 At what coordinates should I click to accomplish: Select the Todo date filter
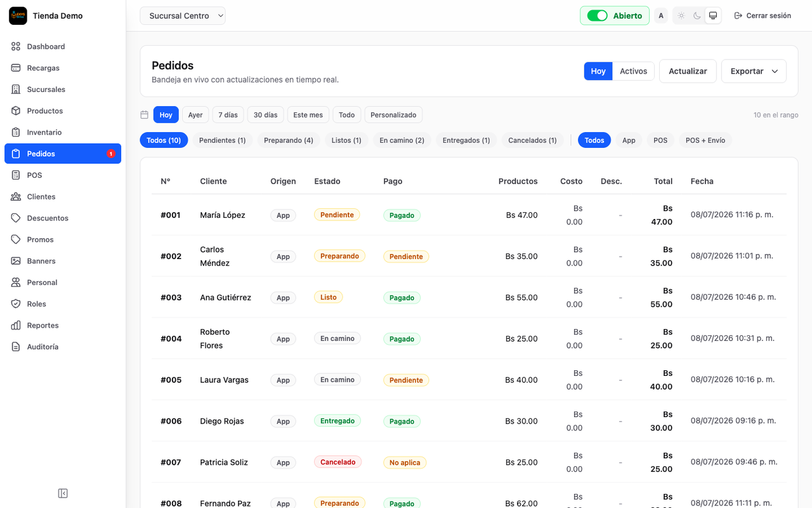pyautogui.click(x=346, y=115)
